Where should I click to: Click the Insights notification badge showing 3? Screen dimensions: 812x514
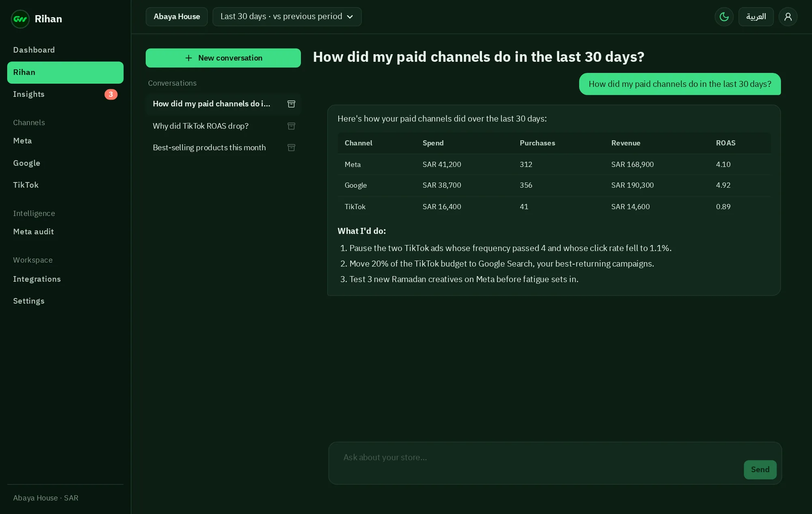(x=111, y=94)
